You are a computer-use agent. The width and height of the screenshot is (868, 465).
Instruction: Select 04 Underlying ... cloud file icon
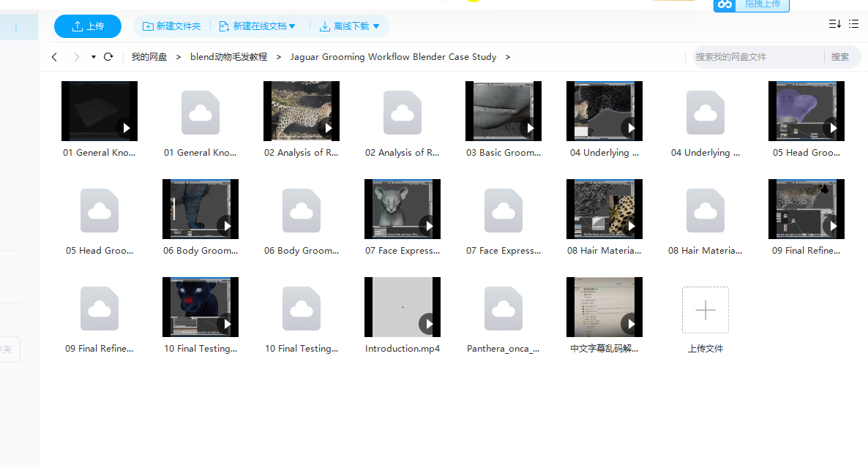click(706, 113)
